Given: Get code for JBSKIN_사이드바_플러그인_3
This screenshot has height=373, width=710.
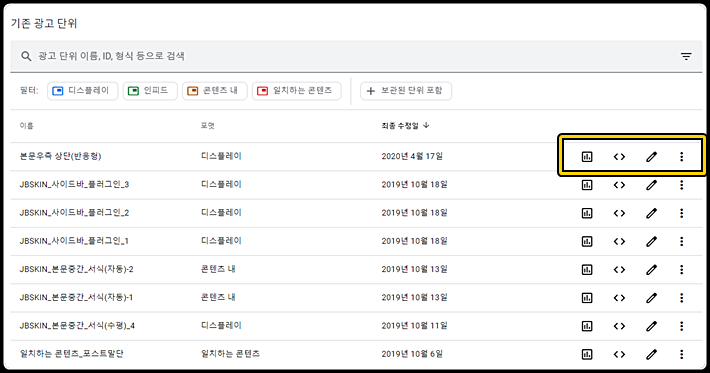Looking at the screenshot, I should [619, 185].
